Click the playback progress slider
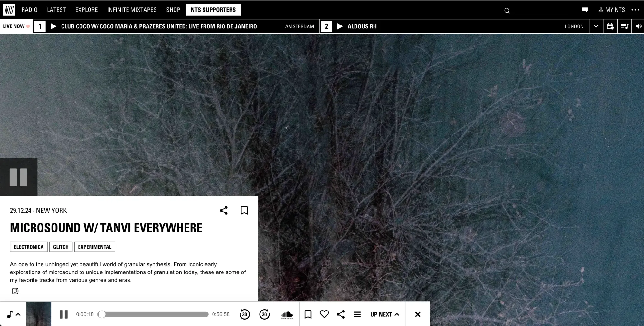Screen dimensions: 644x326 [x=155, y=314]
